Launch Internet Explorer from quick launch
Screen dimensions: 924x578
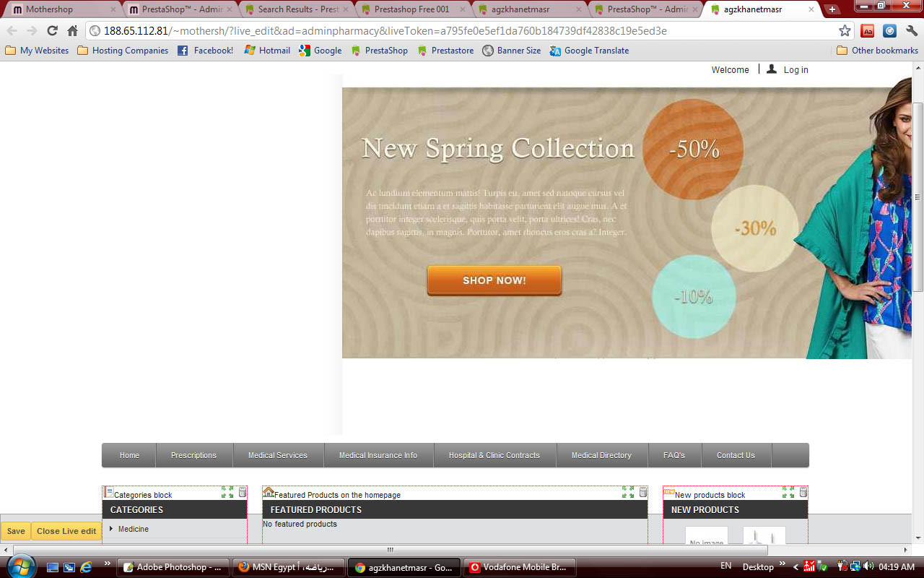(85, 567)
